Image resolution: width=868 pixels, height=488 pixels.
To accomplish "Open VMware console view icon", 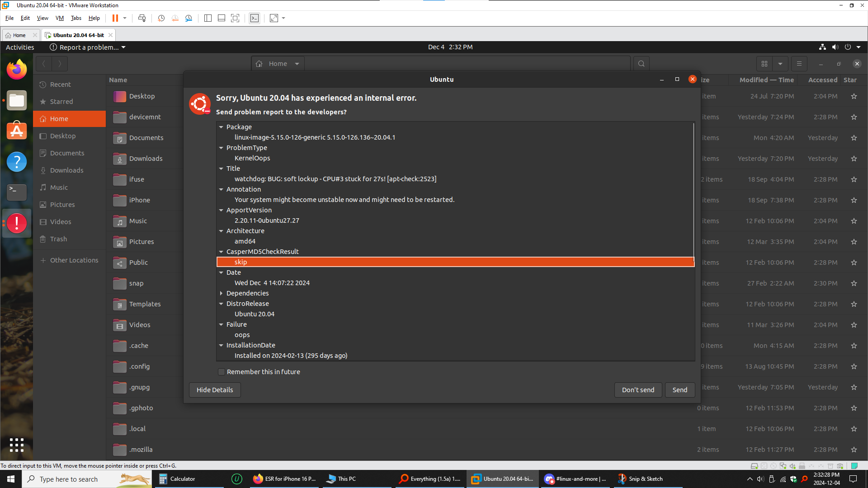I will pyautogui.click(x=255, y=18).
